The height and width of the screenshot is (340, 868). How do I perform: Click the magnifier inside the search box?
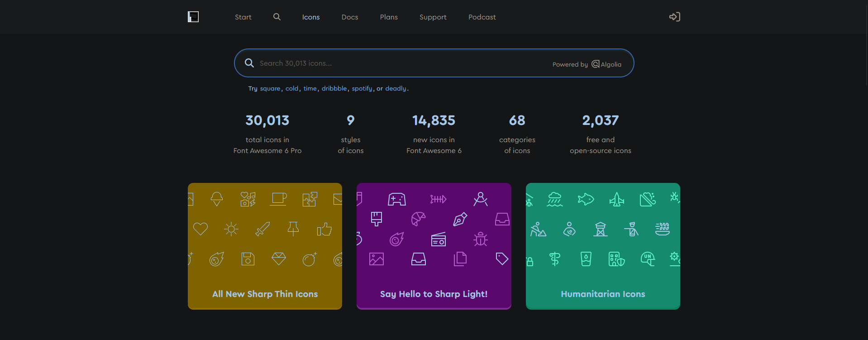[x=249, y=63]
